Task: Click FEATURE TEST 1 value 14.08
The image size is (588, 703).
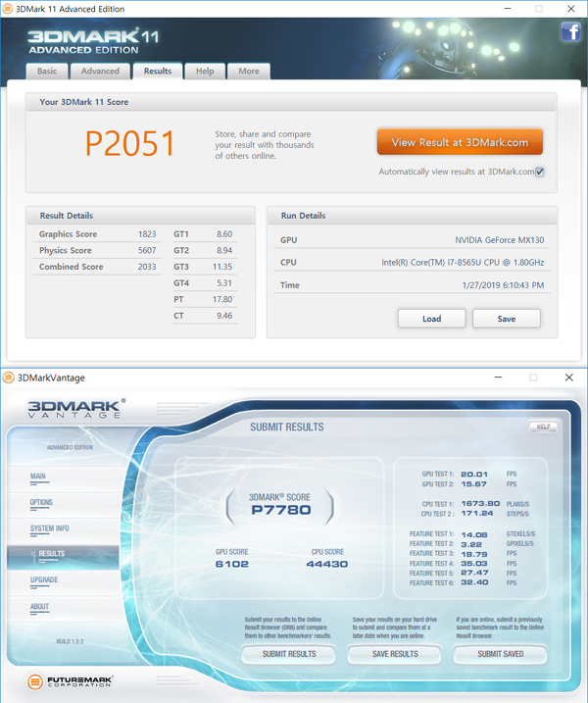Action: (474, 534)
